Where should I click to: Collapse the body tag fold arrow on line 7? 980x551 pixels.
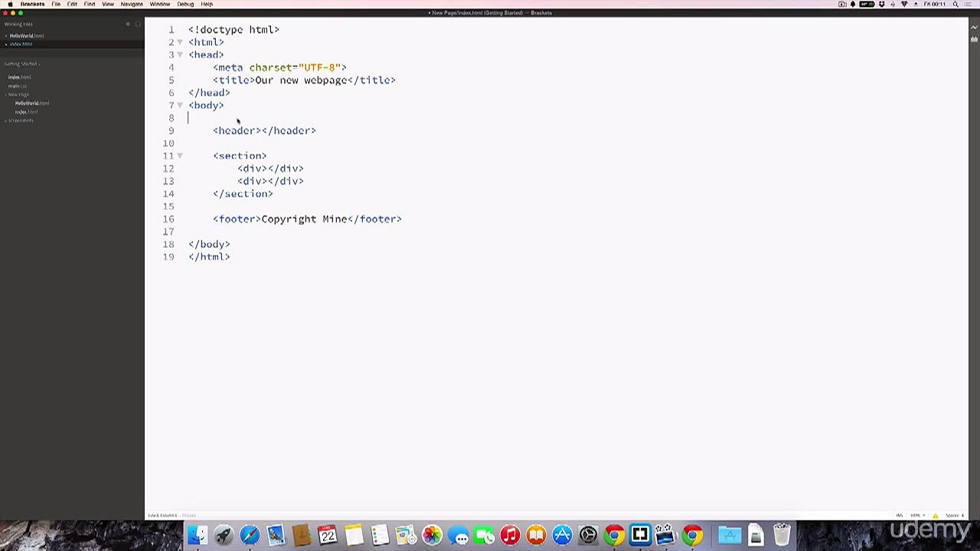tap(180, 106)
